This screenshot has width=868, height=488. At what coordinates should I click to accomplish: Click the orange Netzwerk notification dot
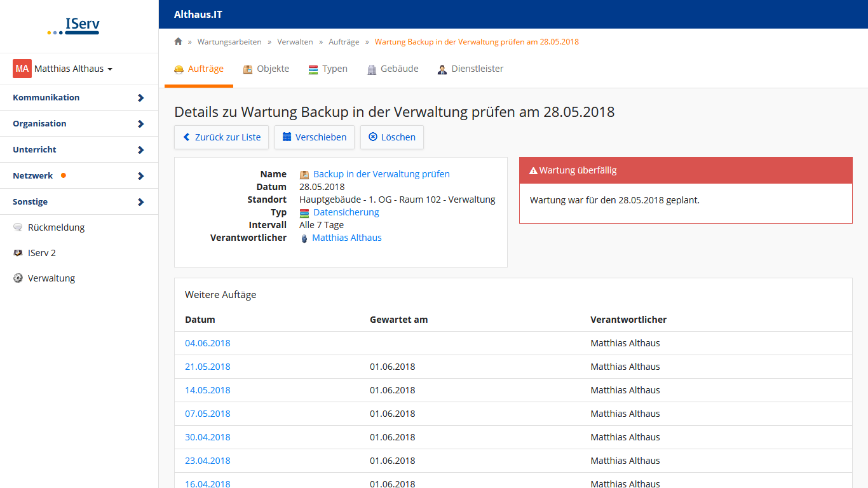[64, 175]
